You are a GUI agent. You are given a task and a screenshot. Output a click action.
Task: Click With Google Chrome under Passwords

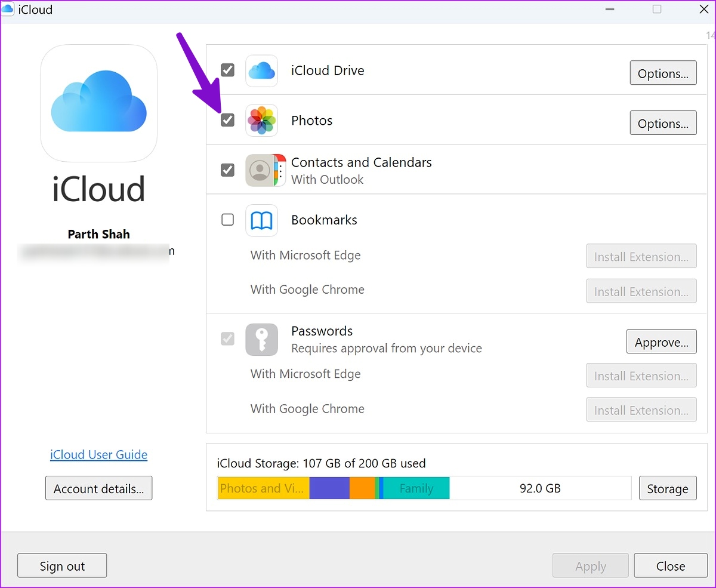point(307,409)
